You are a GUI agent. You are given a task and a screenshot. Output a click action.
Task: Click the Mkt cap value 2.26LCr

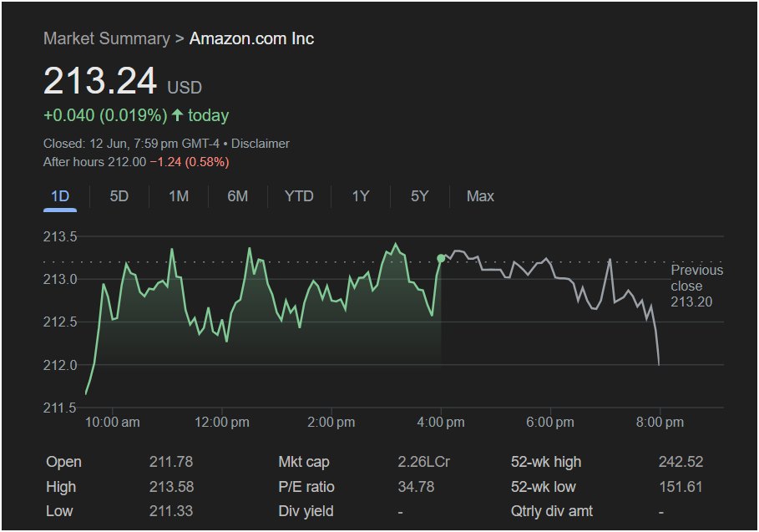424,462
